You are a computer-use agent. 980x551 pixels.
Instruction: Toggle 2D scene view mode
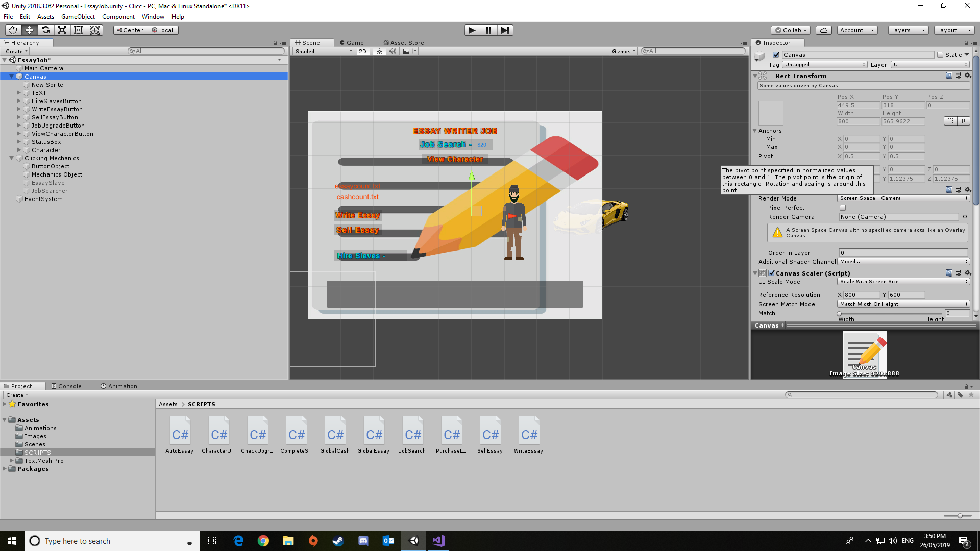click(362, 51)
